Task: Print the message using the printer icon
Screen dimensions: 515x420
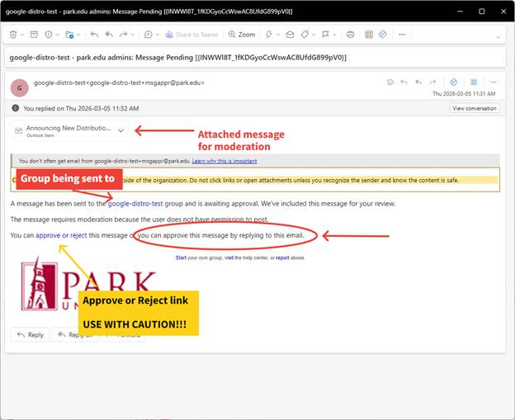Action: pyautogui.click(x=351, y=35)
